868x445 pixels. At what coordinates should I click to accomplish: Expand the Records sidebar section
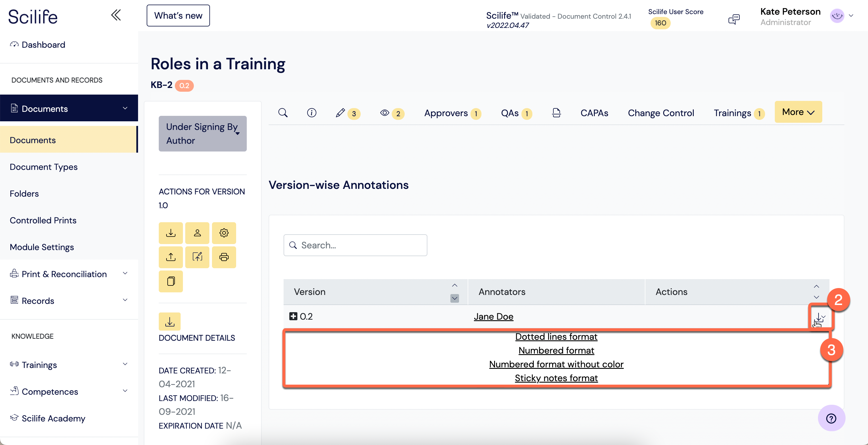(x=125, y=300)
